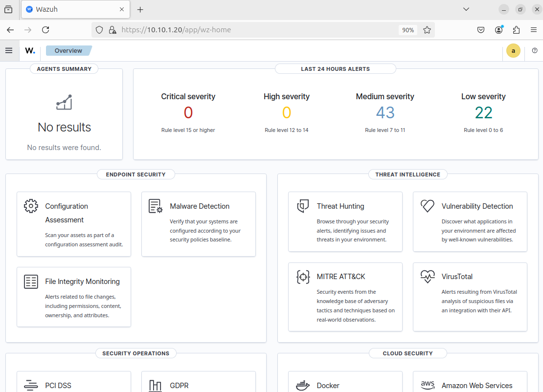This screenshot has width=543, height=392.
Task: Select the Overview breadcrumb tab
Action: point(68,50)
